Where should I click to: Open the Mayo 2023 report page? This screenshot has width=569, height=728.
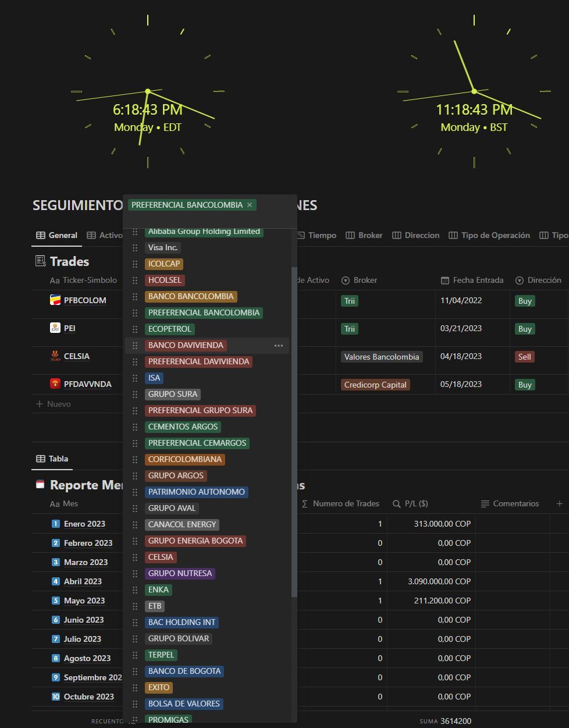click(x=84, y=601)
